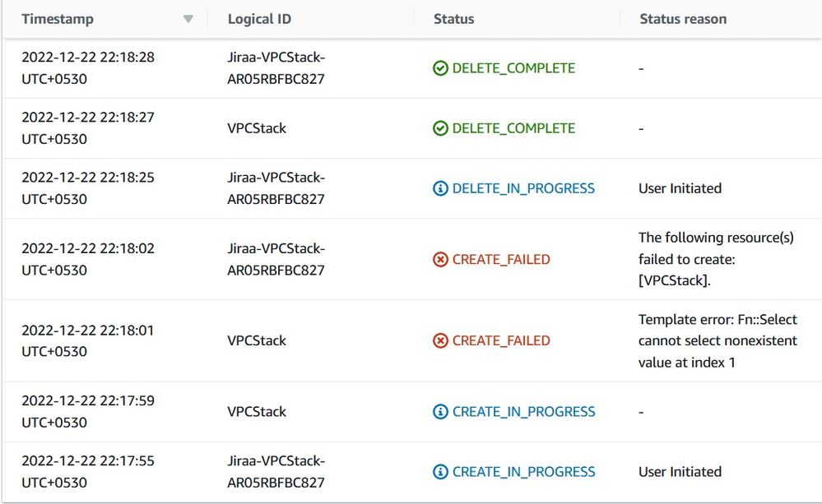The height and width of the screenshot is (504, 822).
Task: Click green check icon on VPCStack DELETE_COMPLETE row
Action: coord(440,128)
